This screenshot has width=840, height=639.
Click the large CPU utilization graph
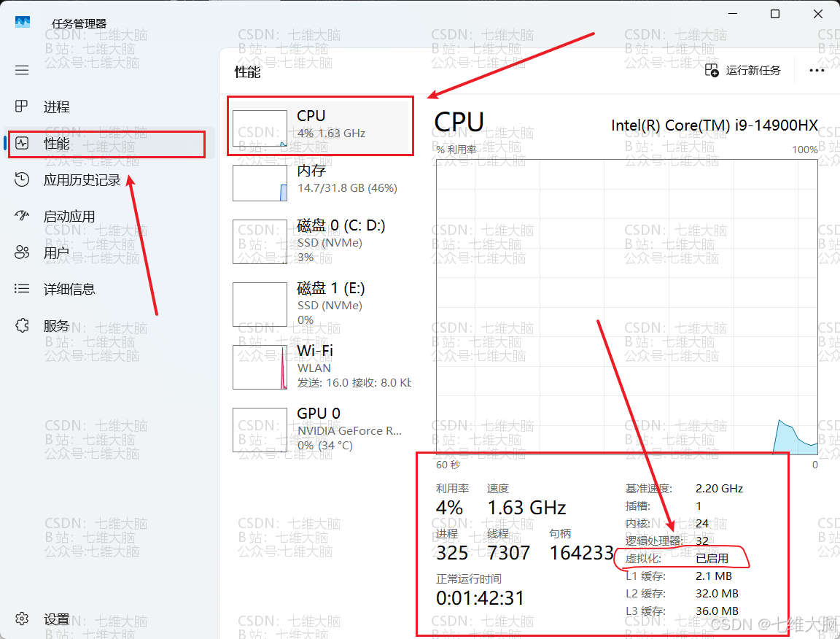627,306
